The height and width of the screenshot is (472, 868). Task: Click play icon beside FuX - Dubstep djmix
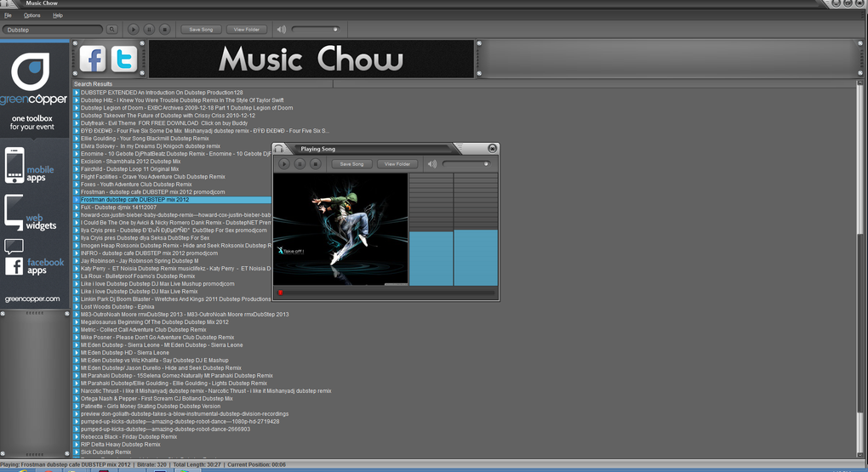77,208
